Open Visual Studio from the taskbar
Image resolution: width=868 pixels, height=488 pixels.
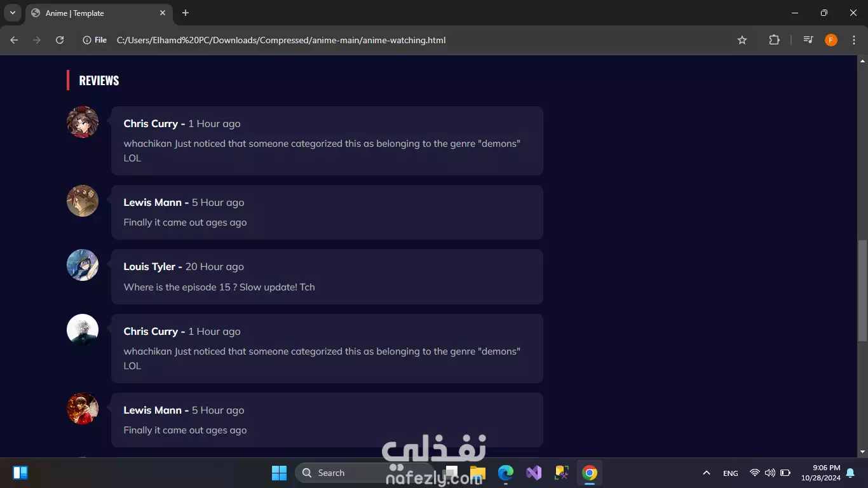tap(534, 473)
